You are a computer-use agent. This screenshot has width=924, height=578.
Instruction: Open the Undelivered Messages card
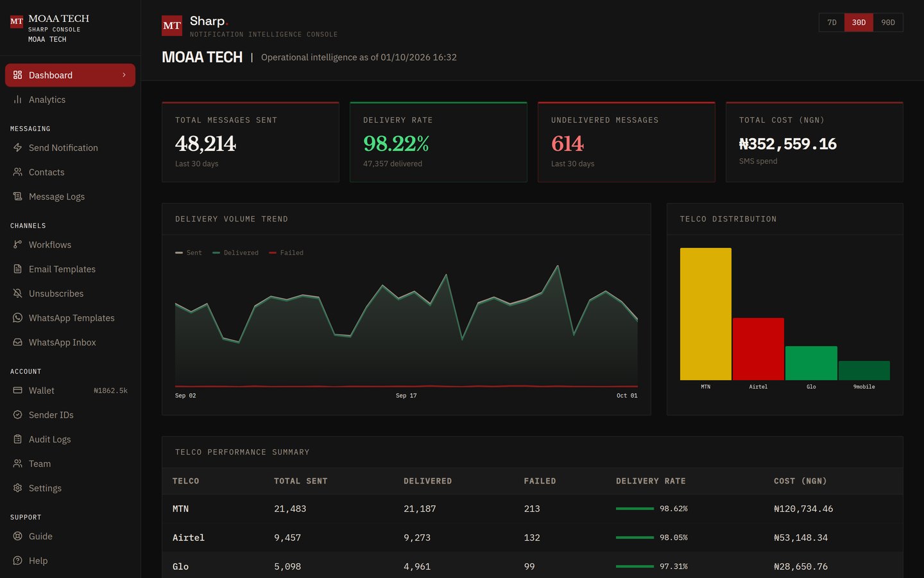[x=626, y=142]
